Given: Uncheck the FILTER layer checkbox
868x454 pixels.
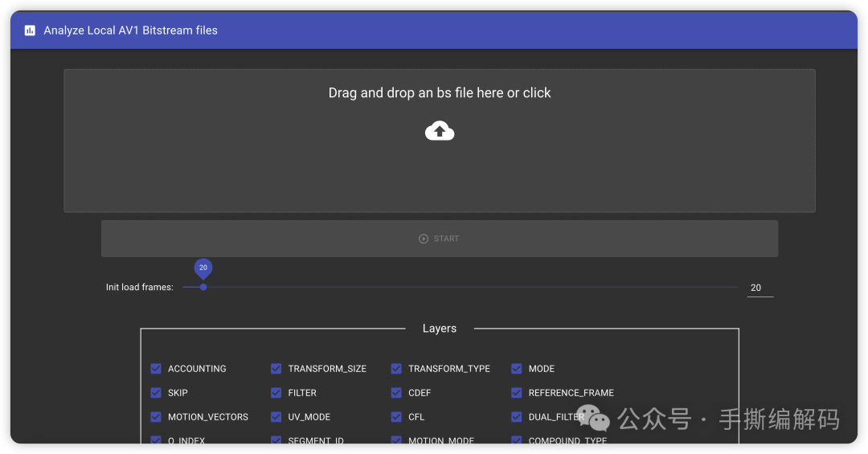Looking at the screenshot, I should (276, 393).
